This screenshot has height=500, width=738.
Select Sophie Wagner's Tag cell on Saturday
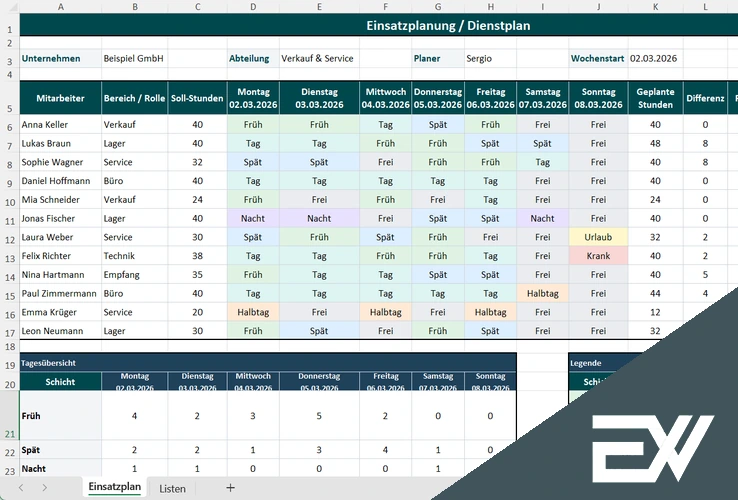[x=542, y=162]
